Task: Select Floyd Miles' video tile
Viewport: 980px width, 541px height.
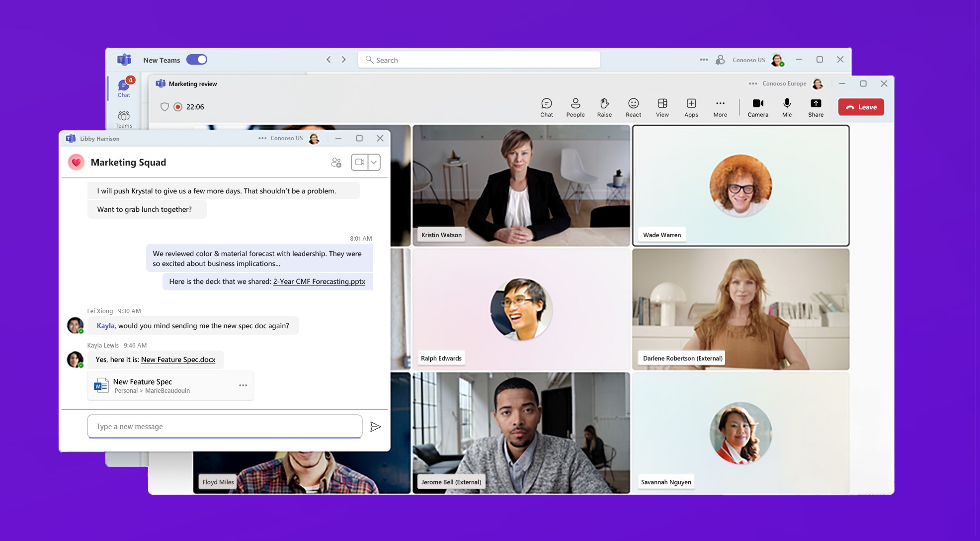Action: pyautogui.click(x=302, y=472)
